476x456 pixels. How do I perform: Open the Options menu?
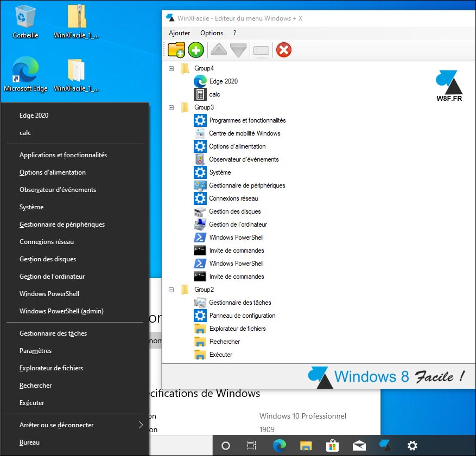tap(212, 33)
